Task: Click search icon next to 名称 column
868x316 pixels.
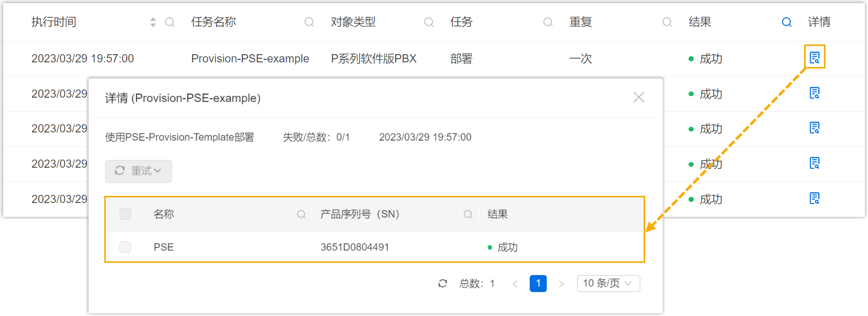Action: (302, 214)
